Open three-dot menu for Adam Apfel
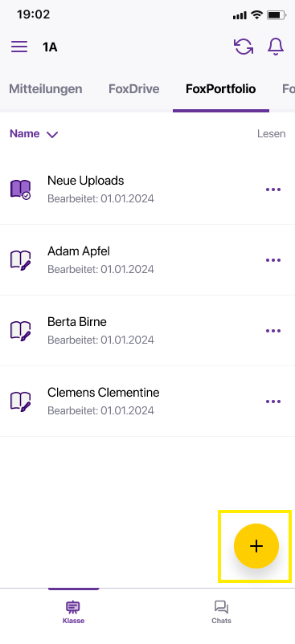The width and height of the screenshot is (295, 644). (x=273, y=260)
